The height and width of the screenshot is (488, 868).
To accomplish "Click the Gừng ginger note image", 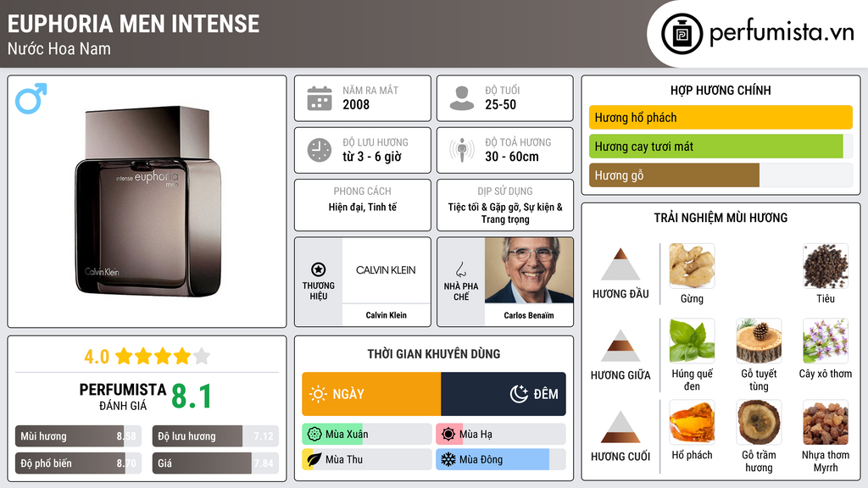I will coord(692,266).
